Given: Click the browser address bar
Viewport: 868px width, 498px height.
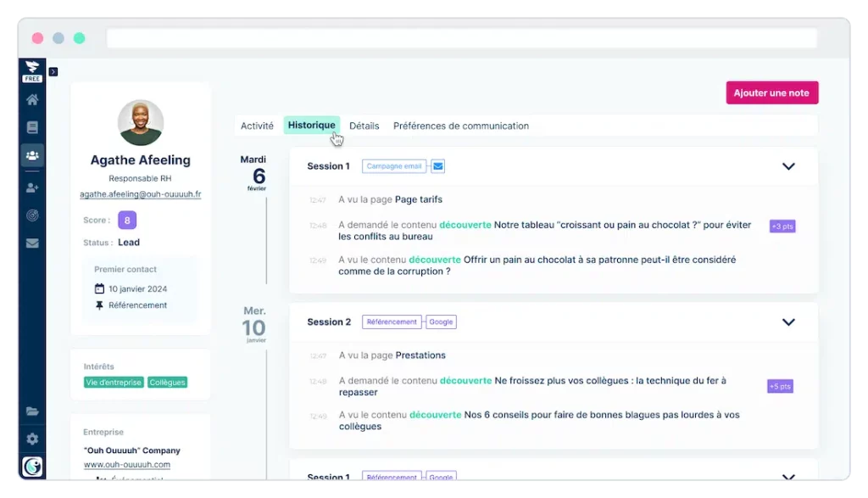Looking at the screenshot, I should coord(462,38).
